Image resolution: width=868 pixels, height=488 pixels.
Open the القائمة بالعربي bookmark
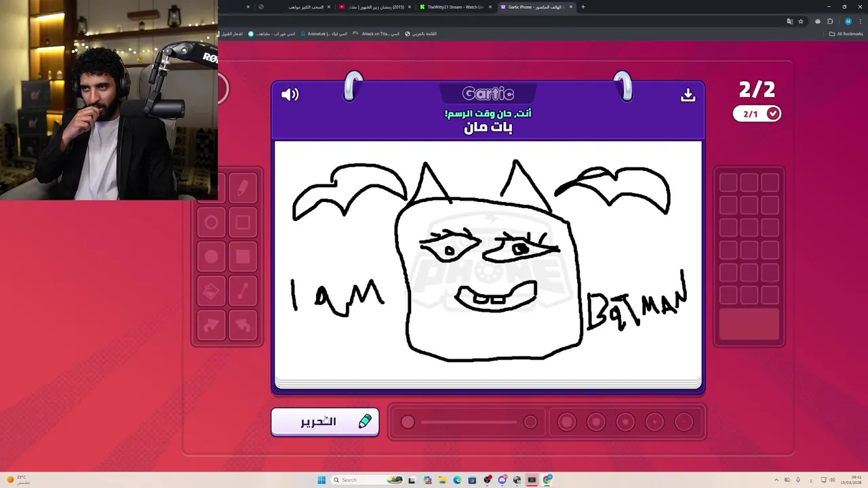pyautogui.click(x=421, y=34)
